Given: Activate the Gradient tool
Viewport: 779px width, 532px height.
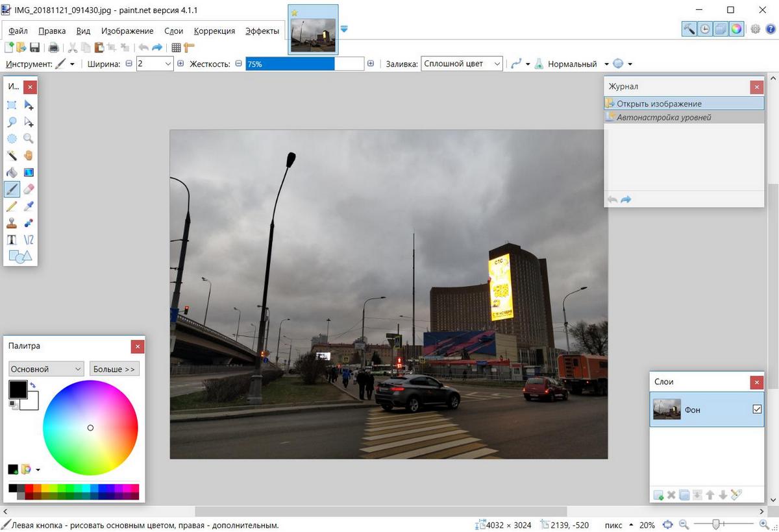Looking at the screenshot, I should [x=28, y=172].
